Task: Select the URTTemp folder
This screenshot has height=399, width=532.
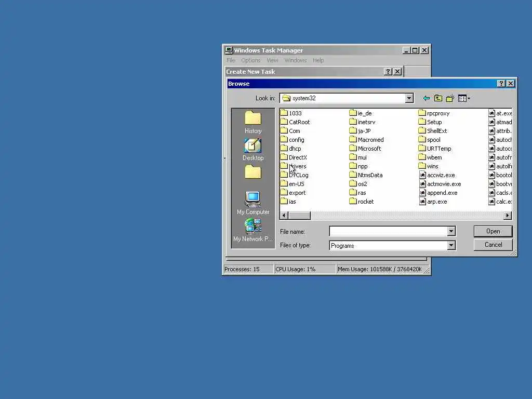Action: pos(435,149)
